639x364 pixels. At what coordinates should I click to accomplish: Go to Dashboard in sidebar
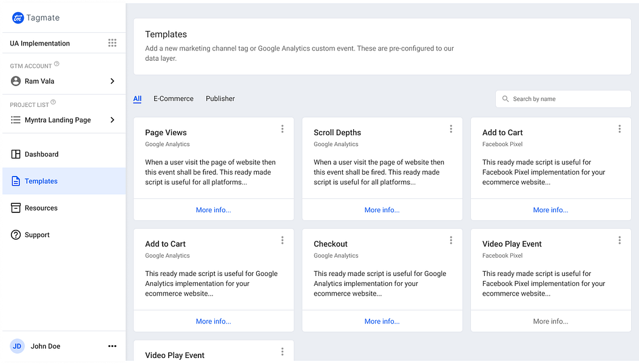pos(64,154)
